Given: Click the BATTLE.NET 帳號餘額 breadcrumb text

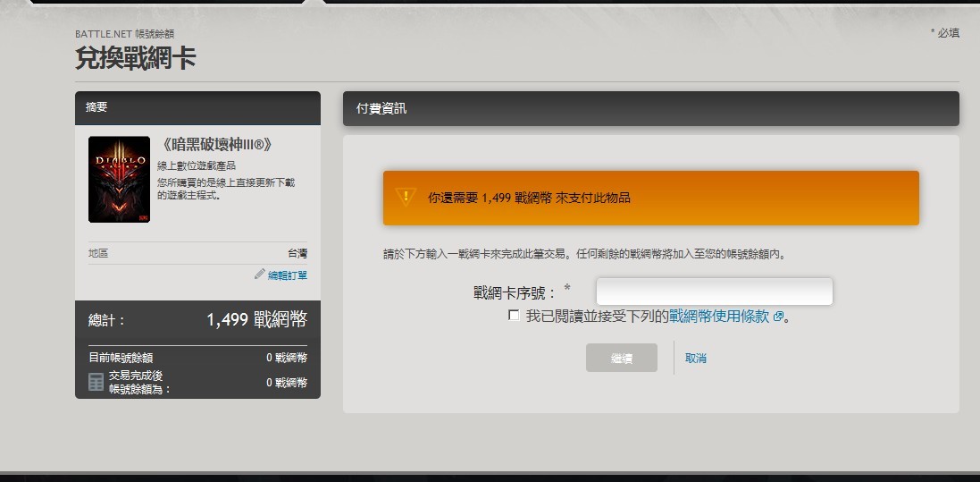Looking at the screenshot, I should point(124,34).
